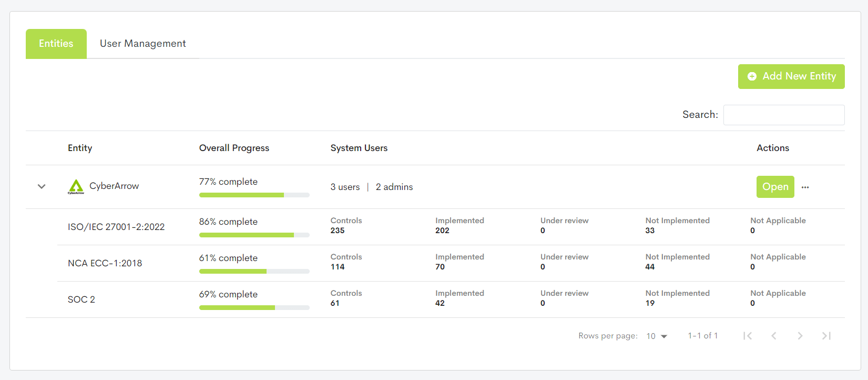Click Implemented value 202
The height and width of the screenshot is (380, 868).
tap(442, 231)
